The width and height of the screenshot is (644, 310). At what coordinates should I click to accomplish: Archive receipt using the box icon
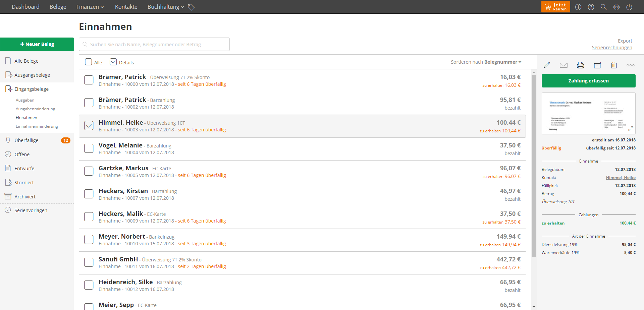pyautogui.click(x=597, y=65)
